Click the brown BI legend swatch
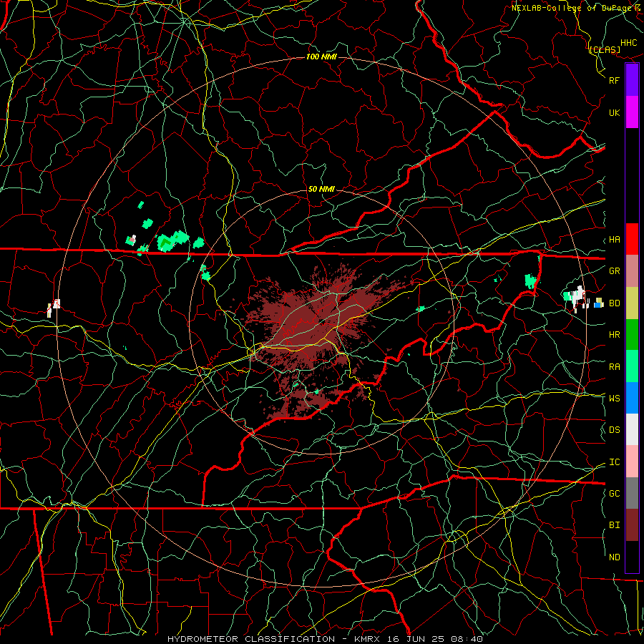Viewport: 644px width, 644px height. 632,525
